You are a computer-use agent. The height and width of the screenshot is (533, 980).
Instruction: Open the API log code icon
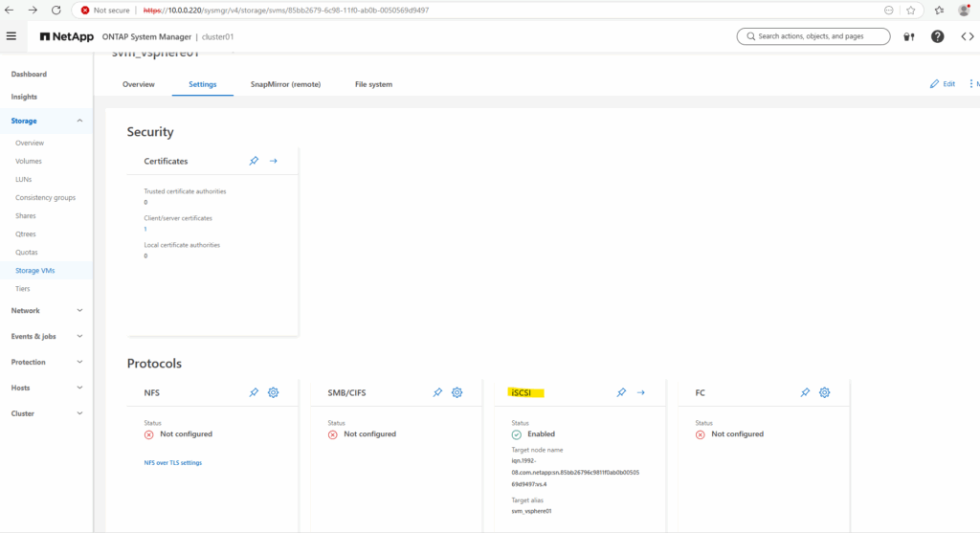pyautogui.click(x=968, y=36)
